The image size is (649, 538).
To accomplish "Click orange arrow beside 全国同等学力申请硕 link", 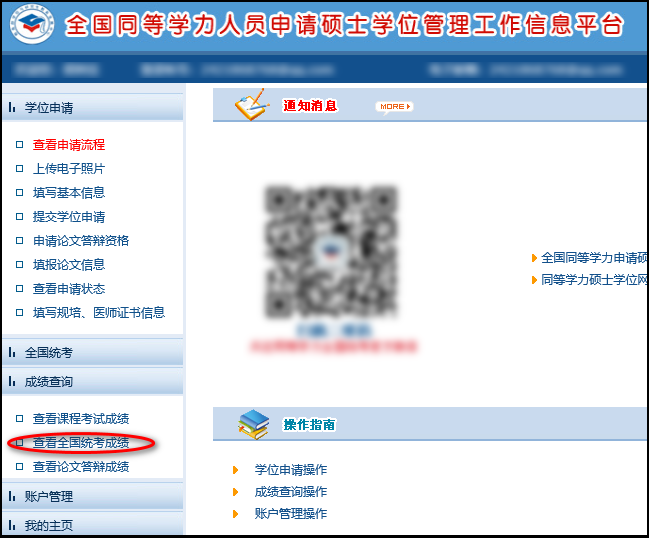I will (534, 258).
